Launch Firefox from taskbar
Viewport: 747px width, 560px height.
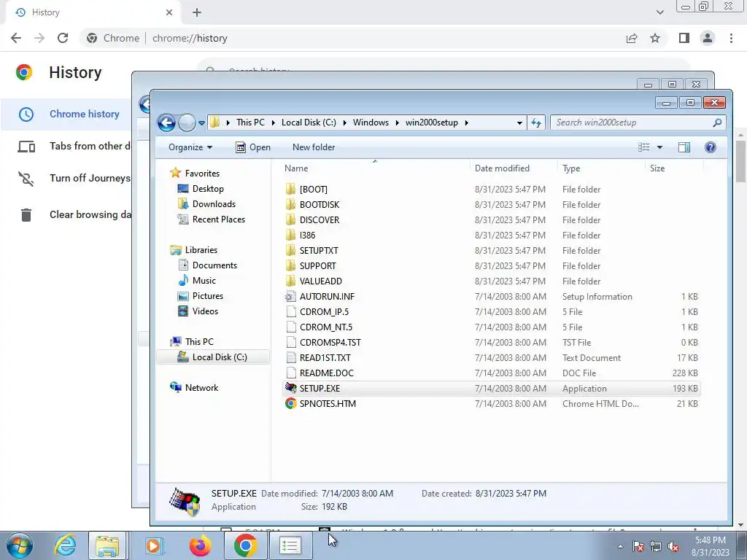[x=200, y=545]
